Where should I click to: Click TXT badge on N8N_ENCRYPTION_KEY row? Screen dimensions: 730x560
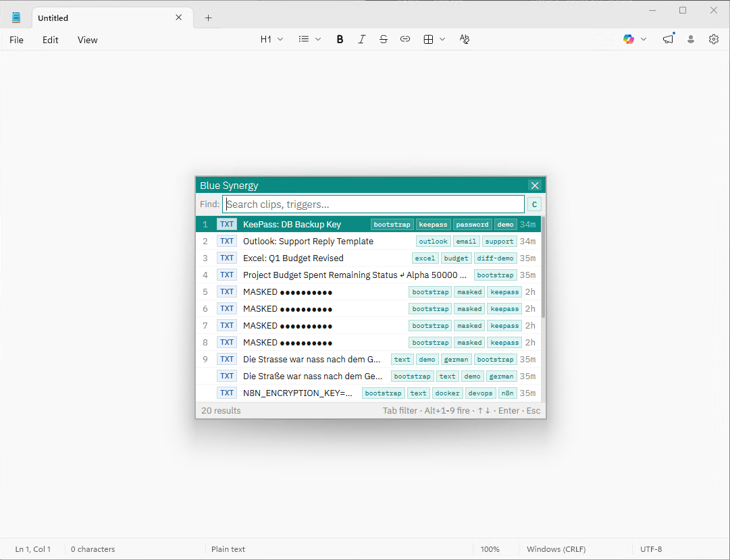point(227,393)
